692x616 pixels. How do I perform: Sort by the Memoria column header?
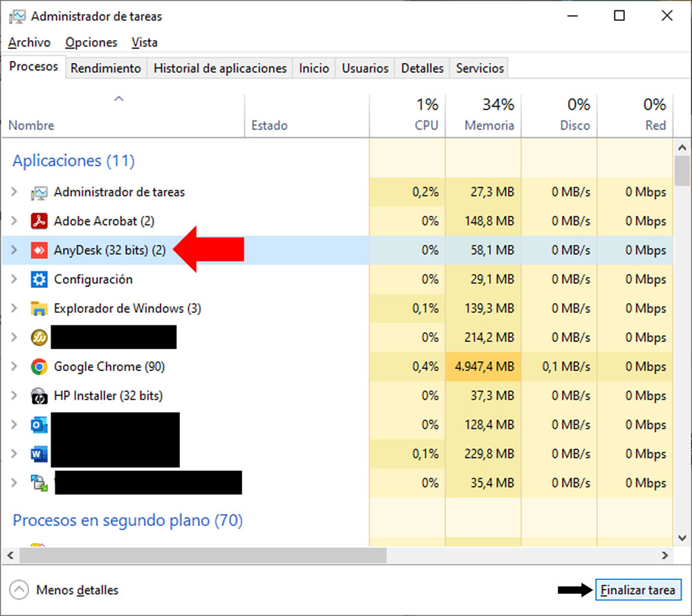coord(483,116)
